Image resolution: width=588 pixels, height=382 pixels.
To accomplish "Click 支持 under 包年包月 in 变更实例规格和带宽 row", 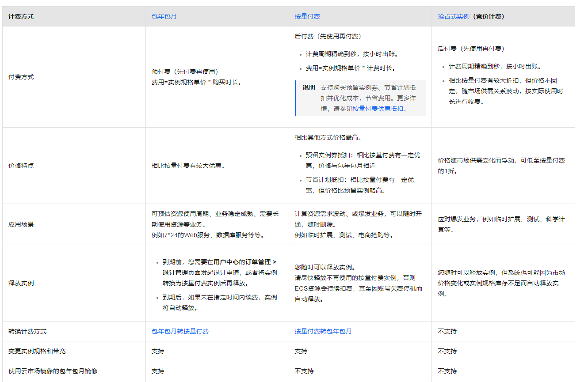I will 158,351.
